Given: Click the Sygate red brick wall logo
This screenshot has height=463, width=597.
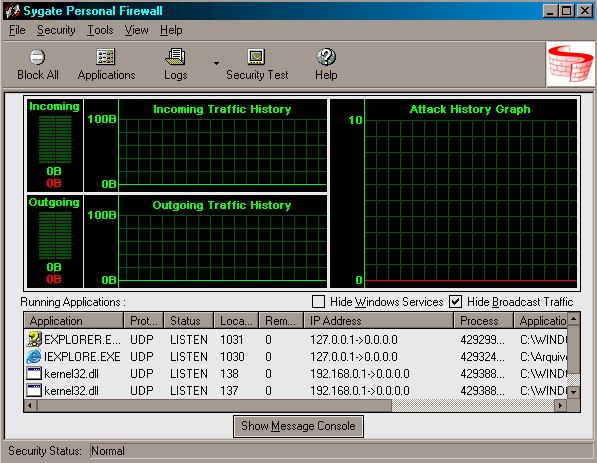Looking at the screenshot, I should (570, 64).
